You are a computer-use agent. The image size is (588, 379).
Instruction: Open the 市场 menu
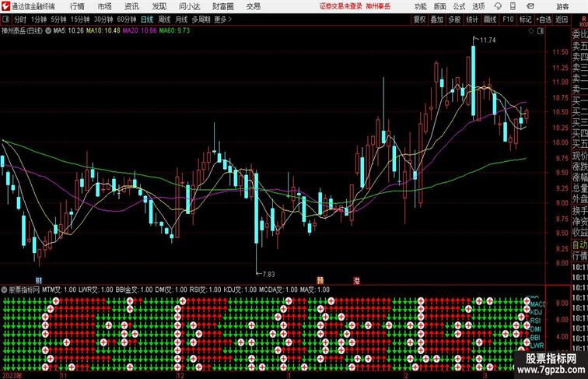pyautogui.click(x=105, y=6)
